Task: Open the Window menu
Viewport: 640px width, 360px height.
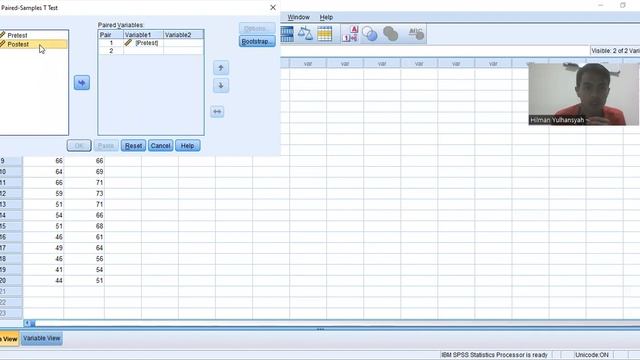Action: (x=298, y=17)
